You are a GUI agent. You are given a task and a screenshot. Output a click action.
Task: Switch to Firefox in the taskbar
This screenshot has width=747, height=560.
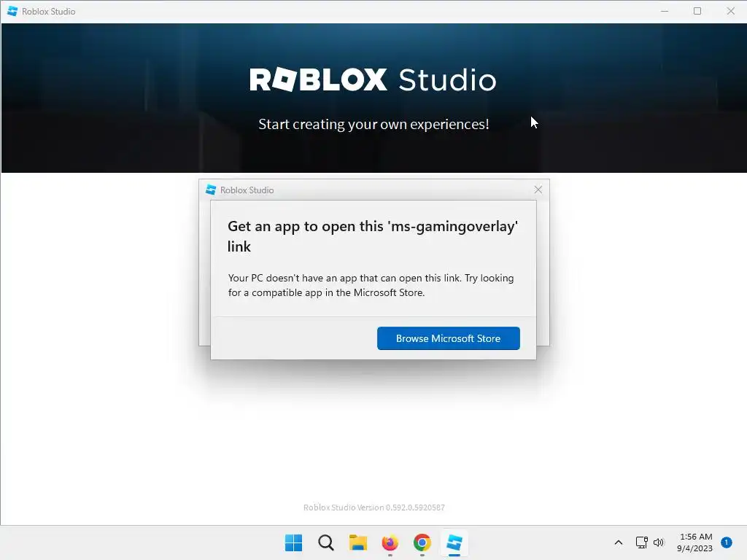pyautogui.click(x=390, y=542)
